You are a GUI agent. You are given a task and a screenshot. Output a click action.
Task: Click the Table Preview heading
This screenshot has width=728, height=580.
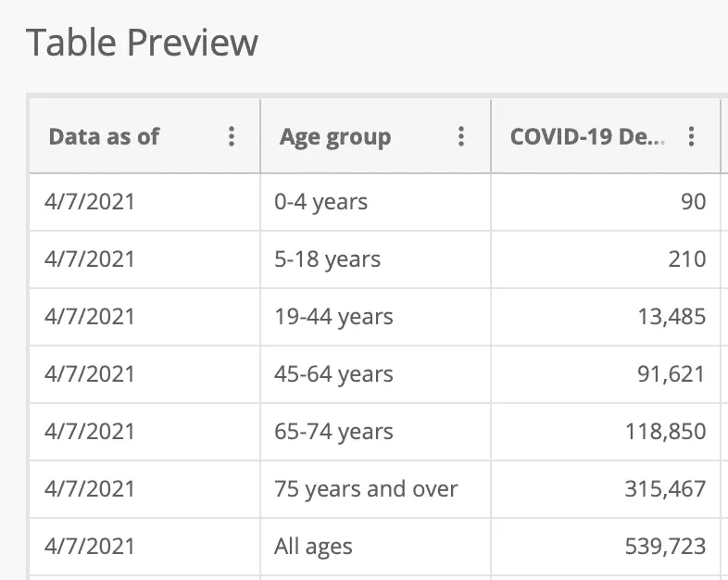[142, 43]
